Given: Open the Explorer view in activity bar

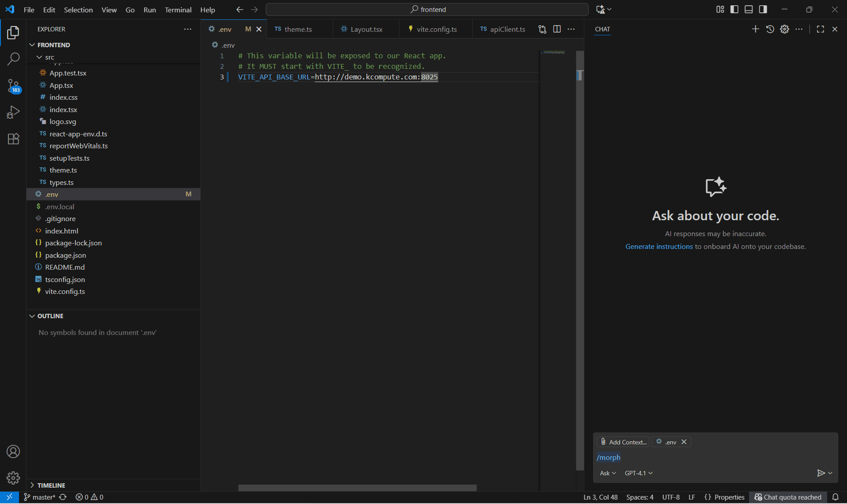Looking at the screenshot, I should (13, 32).
